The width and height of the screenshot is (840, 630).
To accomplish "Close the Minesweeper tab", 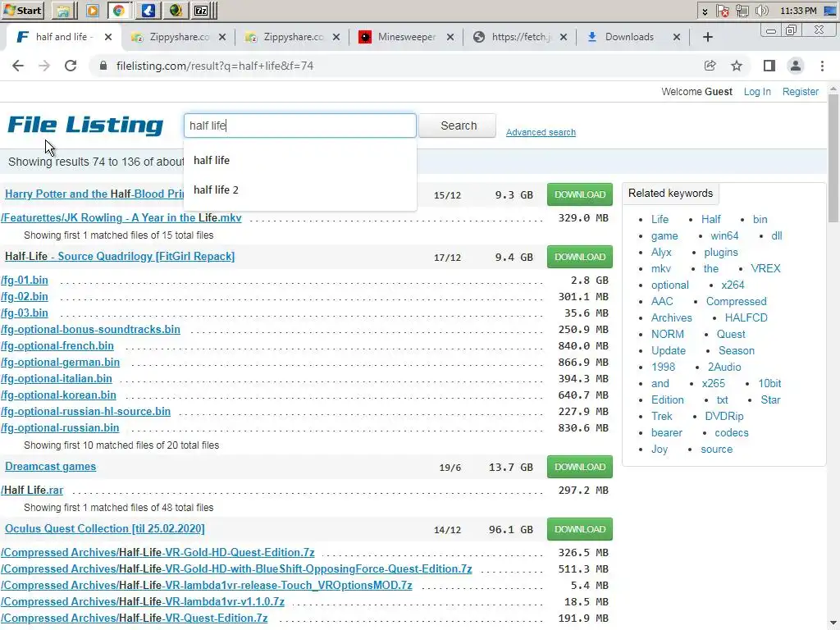I will click(450, 37).
